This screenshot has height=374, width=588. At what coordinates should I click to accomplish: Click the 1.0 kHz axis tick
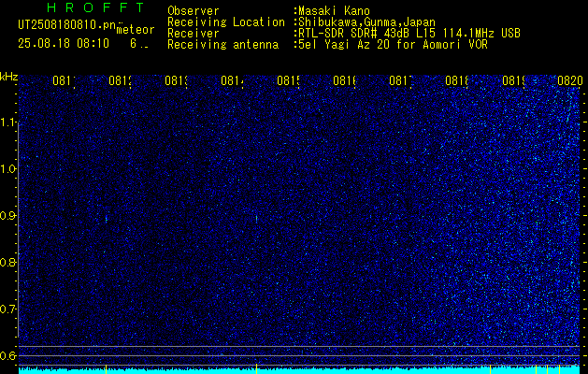click(x=7, y=169)
